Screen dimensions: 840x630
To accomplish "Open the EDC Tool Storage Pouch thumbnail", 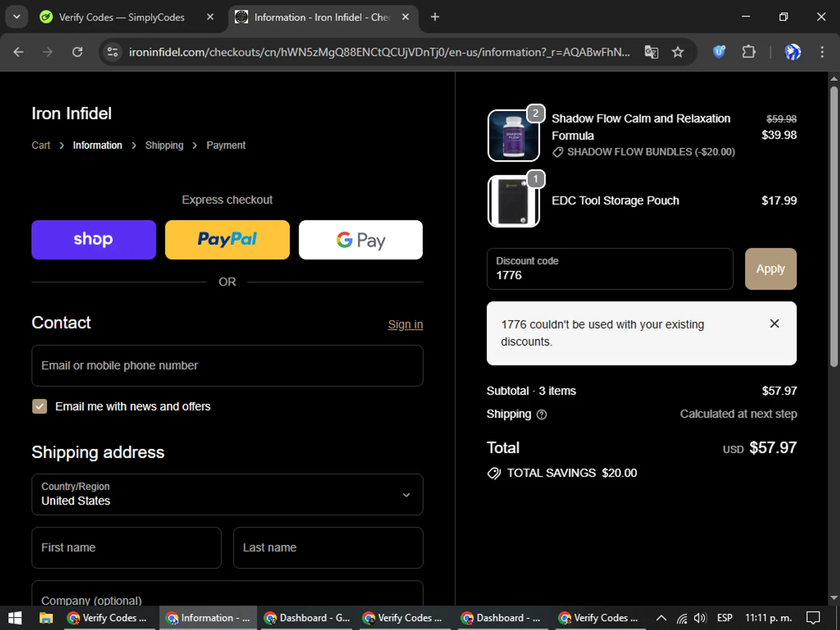I will (x=514, y=201).
